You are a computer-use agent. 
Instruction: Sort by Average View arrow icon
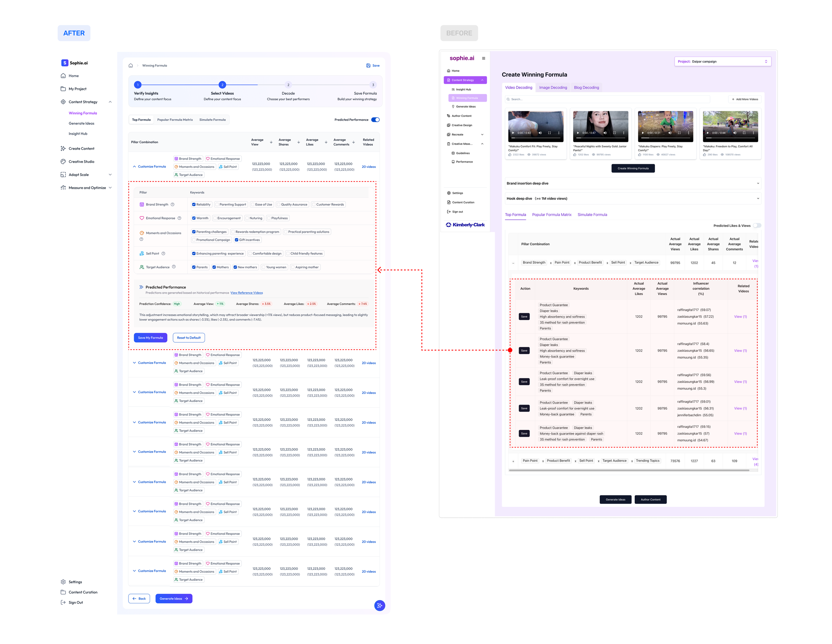271,142
